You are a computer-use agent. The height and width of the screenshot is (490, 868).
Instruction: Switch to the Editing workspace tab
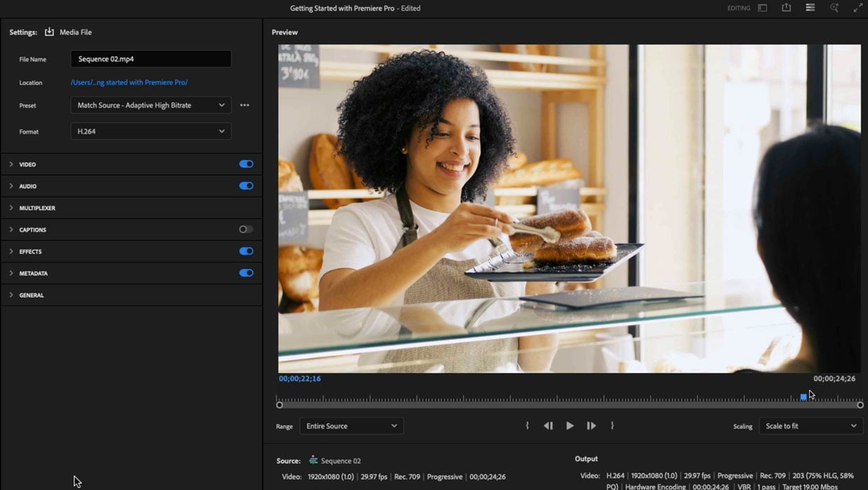pos(738,8)
